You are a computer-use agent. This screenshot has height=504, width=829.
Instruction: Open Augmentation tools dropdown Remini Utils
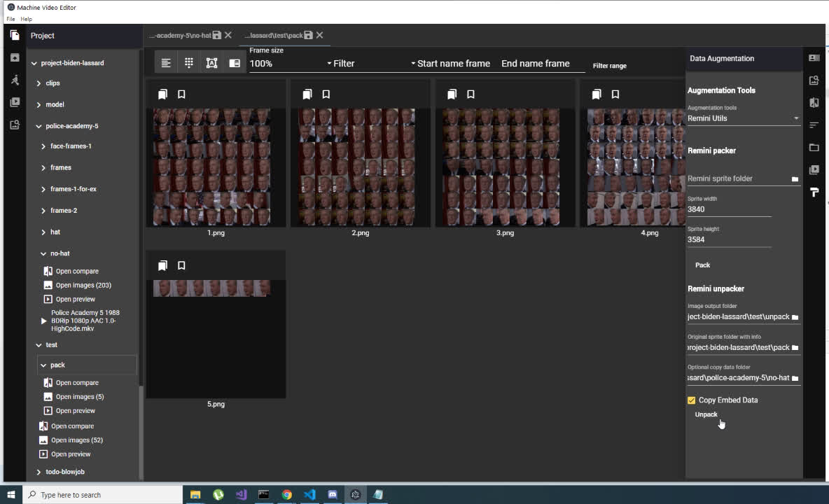tap(743, 118)
